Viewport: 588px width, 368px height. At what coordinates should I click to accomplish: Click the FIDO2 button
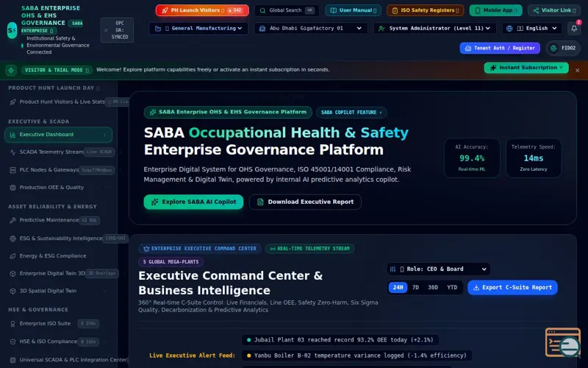563,48
